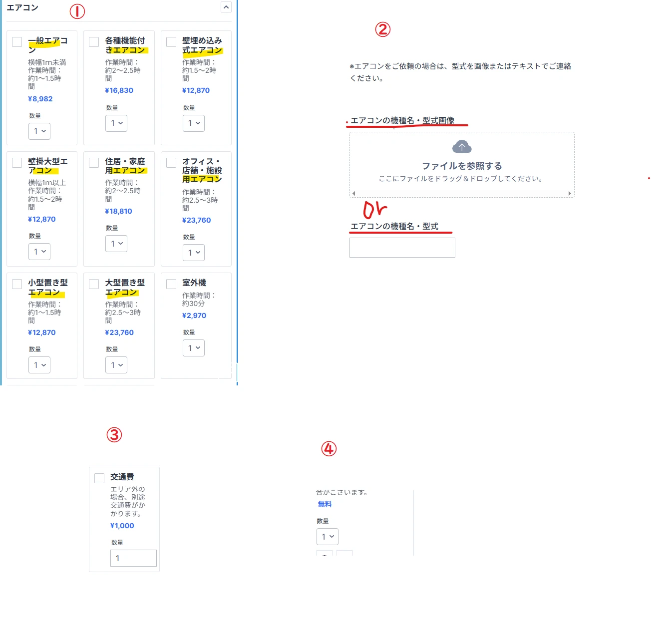
Task: Check the 一般エアコン checkbox
Action: [16, 41]
